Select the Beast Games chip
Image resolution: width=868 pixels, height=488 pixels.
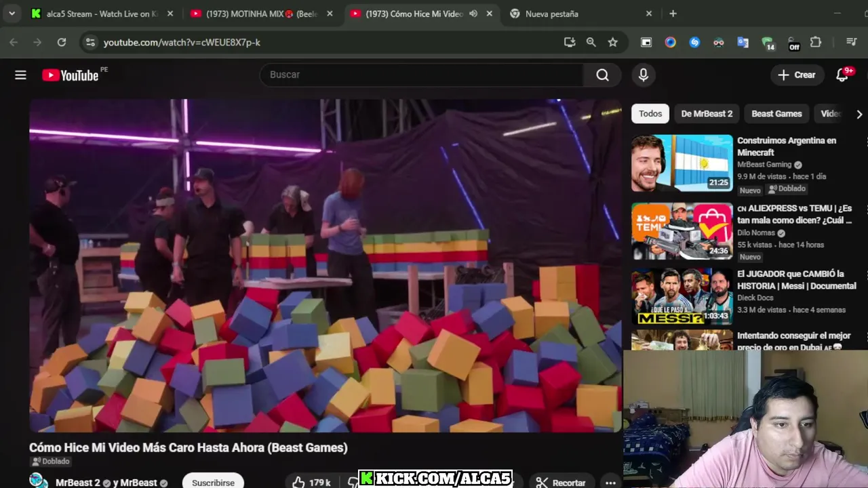click(x=776, y=114)
